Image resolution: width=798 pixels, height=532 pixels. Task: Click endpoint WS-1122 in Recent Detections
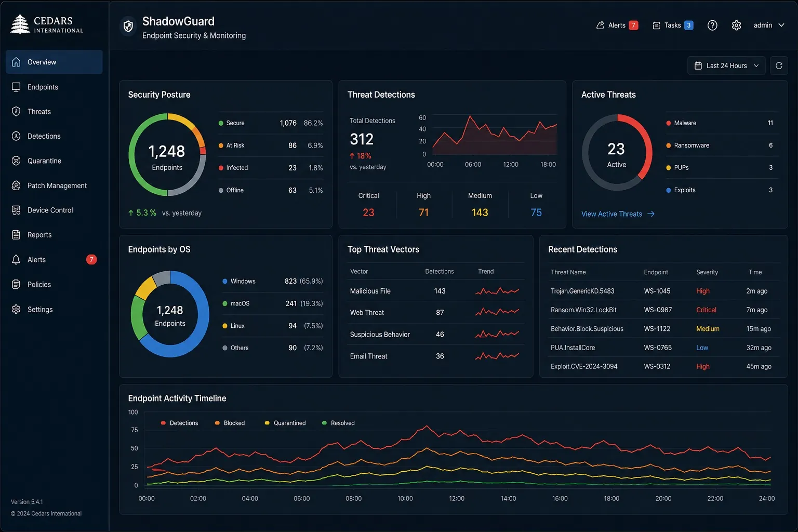[x=657, y=329]
